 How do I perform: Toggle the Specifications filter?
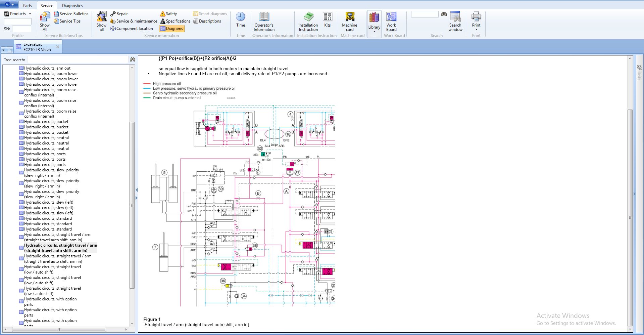pos(175,21)
